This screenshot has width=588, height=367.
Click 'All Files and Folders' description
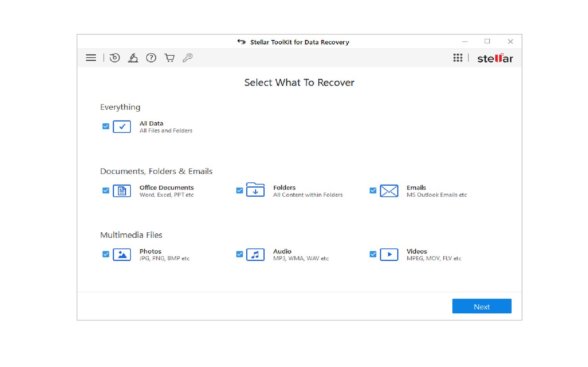point(166,131)
